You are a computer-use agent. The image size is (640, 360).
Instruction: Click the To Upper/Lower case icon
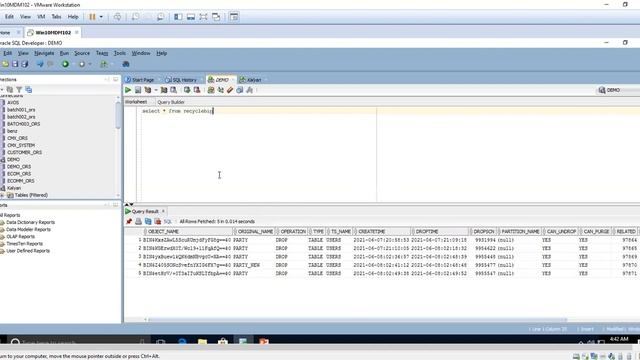pos(220,90)
